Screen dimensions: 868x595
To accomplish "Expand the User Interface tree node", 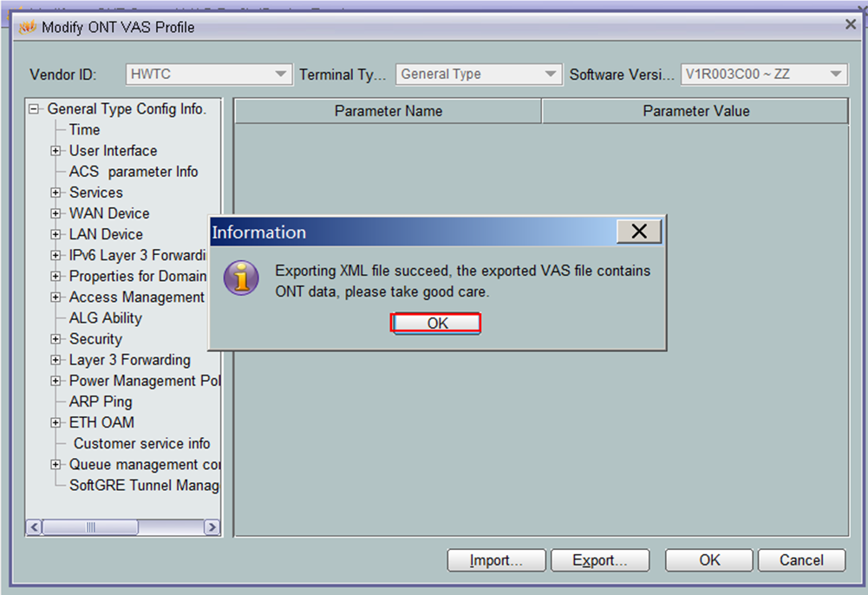I will pyautogui.click(x=56, y=151).
